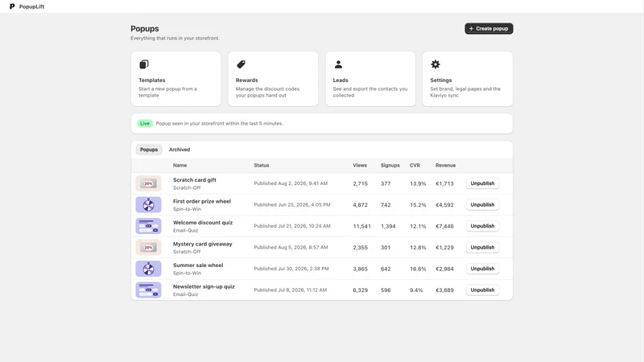
Task: Unpublish the Welcome discount quiz
Action: (x=482, y=226)
